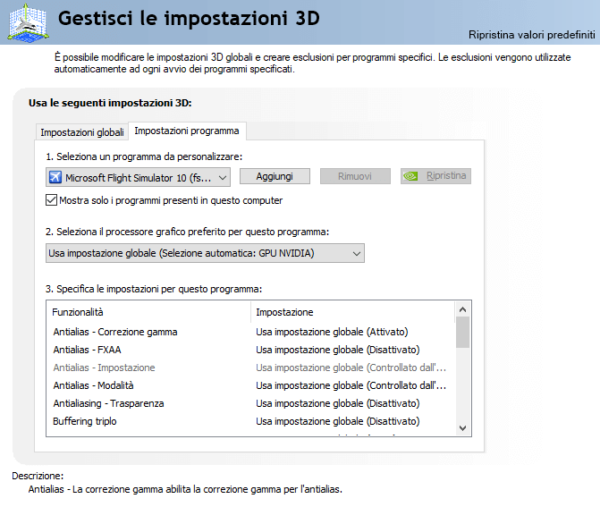Click FXAA setting value (Disattivato)
This screenshot has height=507, width=600.
(338, 350)
